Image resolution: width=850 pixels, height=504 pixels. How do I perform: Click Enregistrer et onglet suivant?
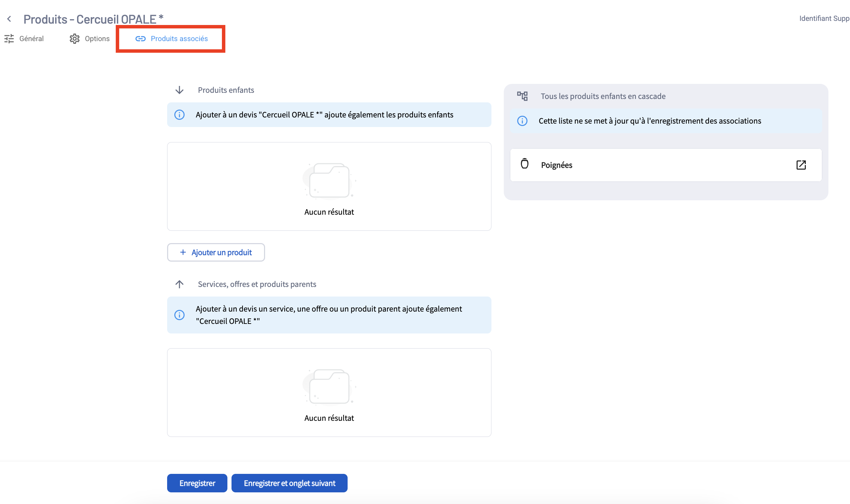pyautogui.click(x=289, y=483)
